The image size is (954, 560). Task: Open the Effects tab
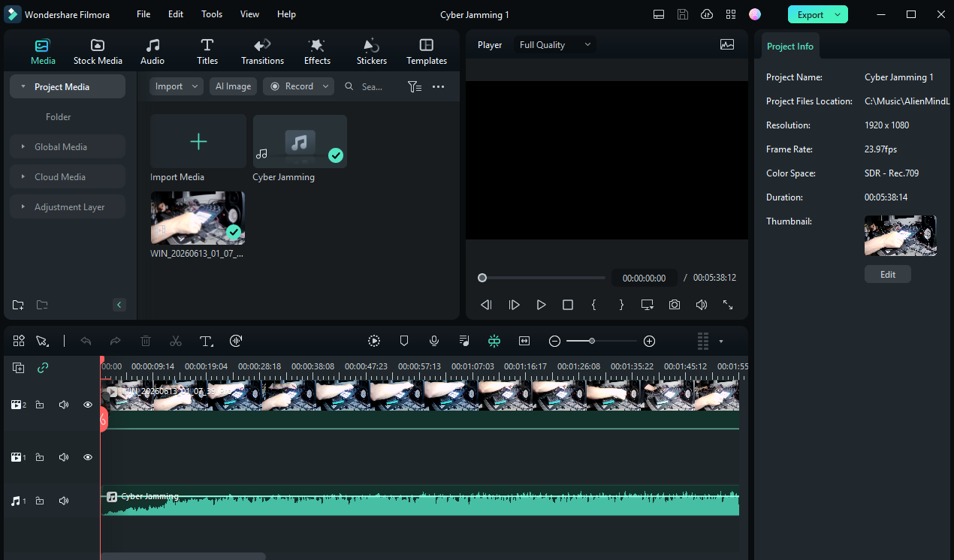click(317, 52)
